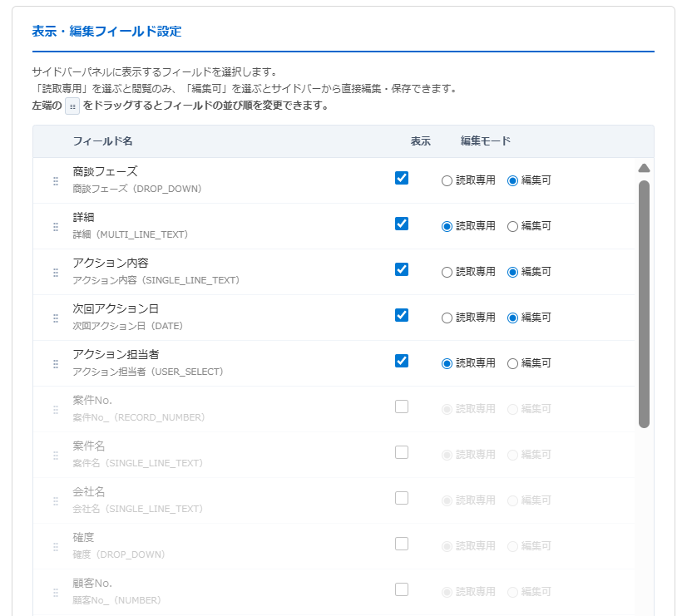Select 読取専用 for 商談フェーズ
This screenshot has height=616, width=687.
(x=447, y=181)
